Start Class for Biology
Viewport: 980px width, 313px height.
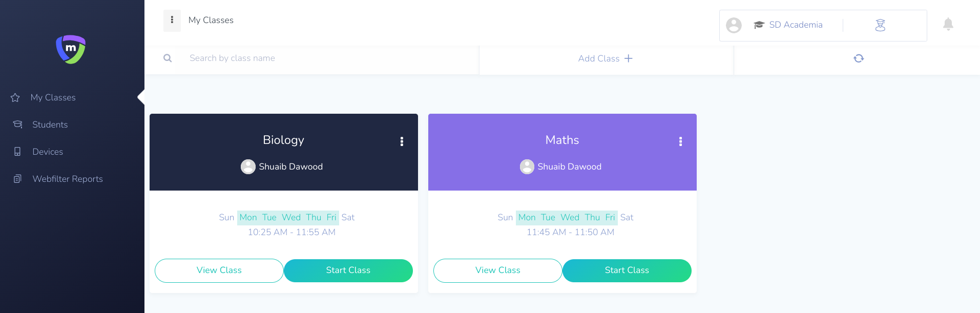click(x=348, y=270)
